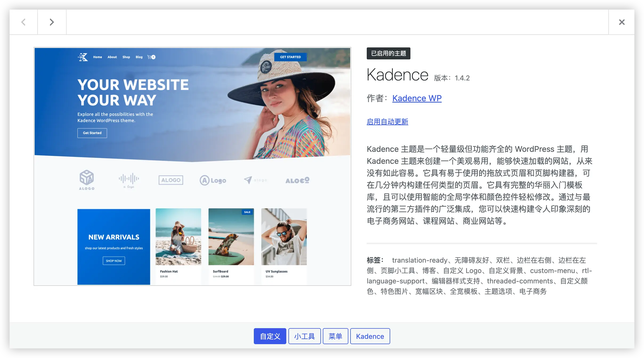Click the paper-plane 'alogo' icon
The height and width of the screenshot is (358, 644).
[x=255, y=180]
